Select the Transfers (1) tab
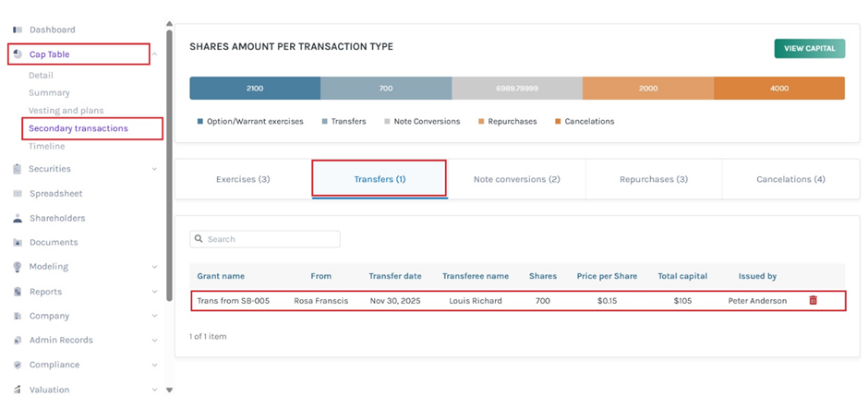This screenshot has height=409, width=868. click(x=380, y=179)
